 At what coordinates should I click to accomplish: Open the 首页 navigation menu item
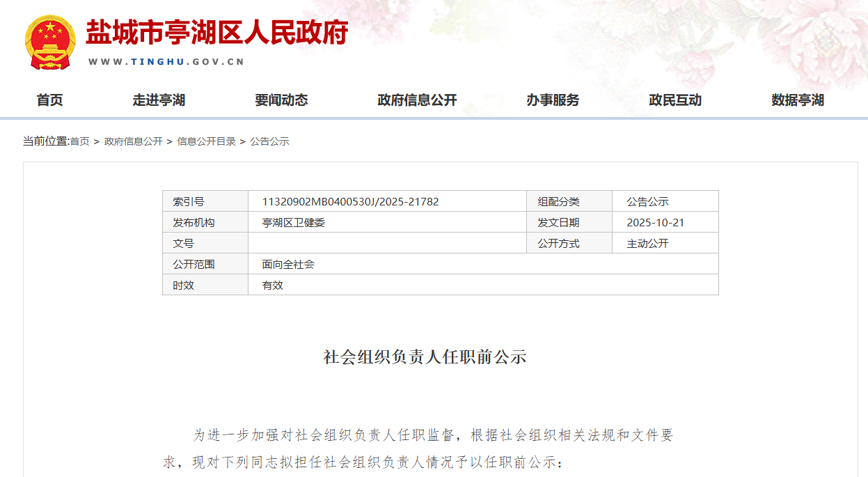[49, 100]
